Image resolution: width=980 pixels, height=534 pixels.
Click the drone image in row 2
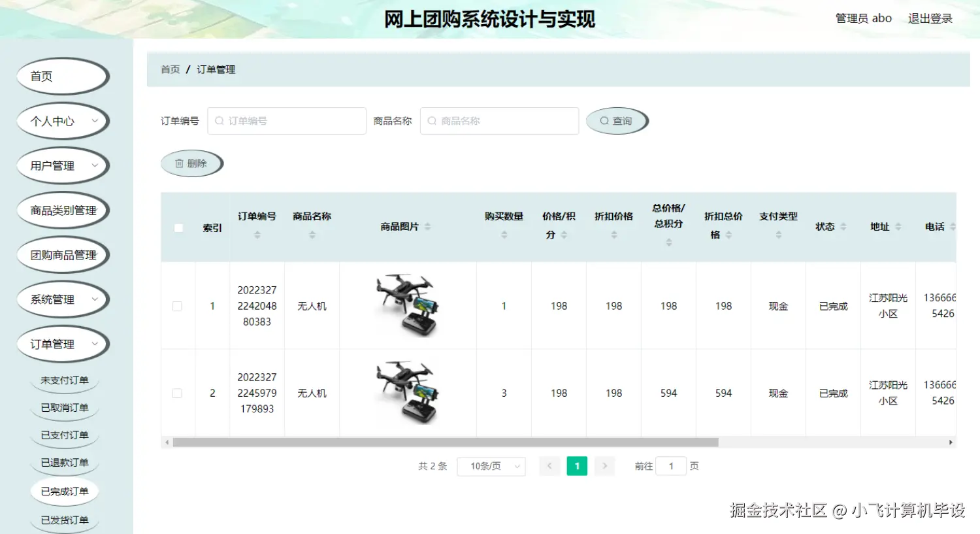[x=407, y=392]
